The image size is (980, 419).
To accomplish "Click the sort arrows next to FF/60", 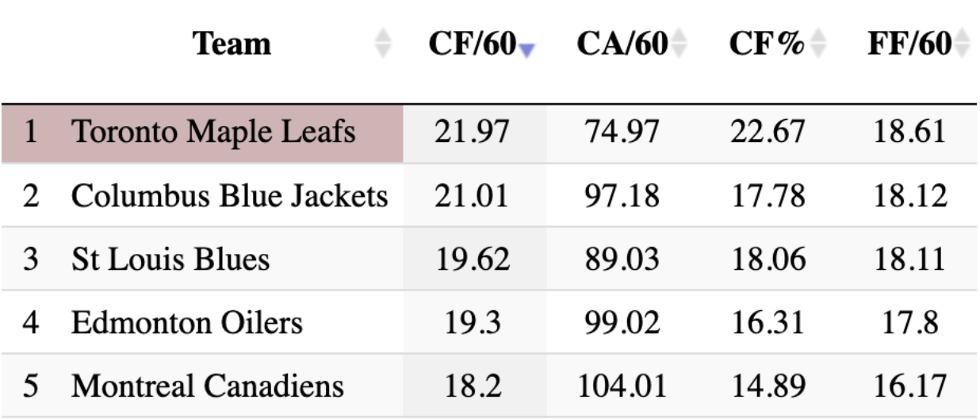I will [963, 44].
